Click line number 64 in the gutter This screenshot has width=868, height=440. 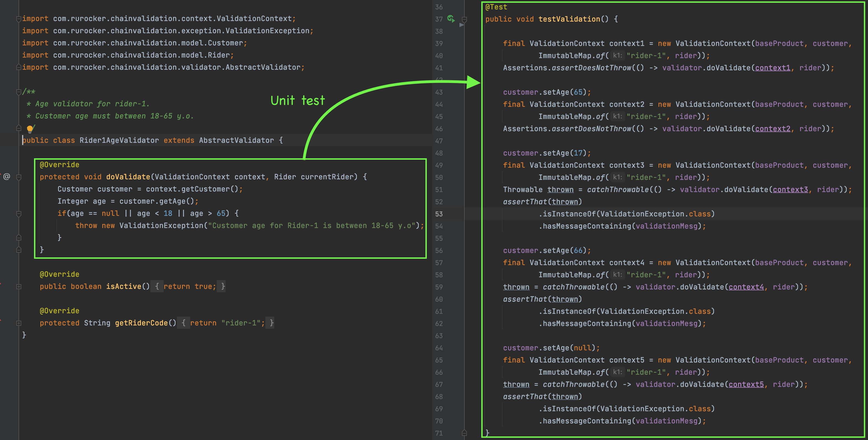click(x=439, y=348)
